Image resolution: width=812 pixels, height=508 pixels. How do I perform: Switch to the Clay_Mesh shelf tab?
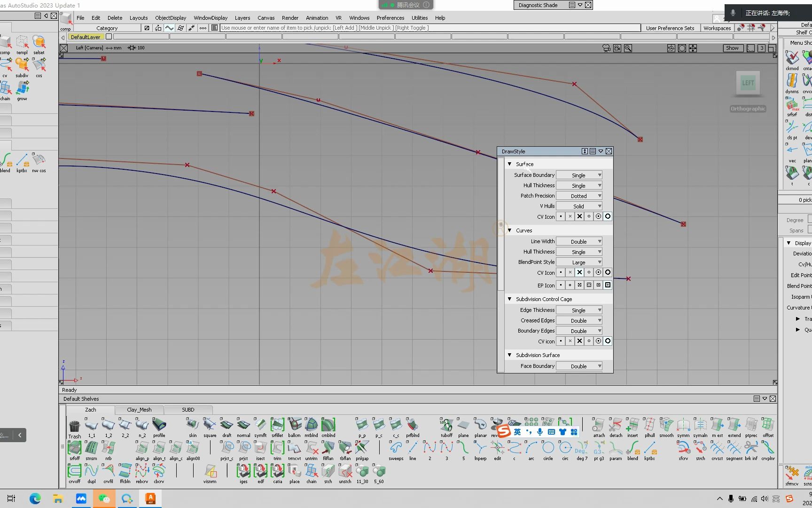[139, 410]
